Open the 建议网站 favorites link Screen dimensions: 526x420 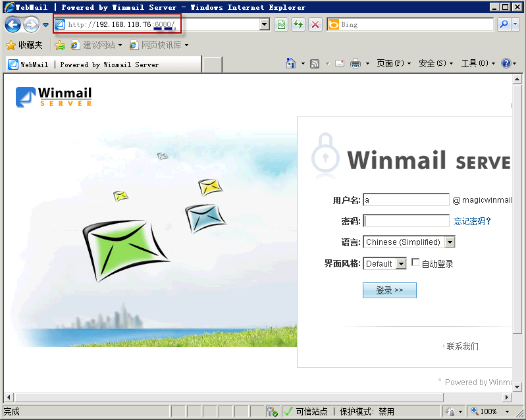tap(96, 45)
